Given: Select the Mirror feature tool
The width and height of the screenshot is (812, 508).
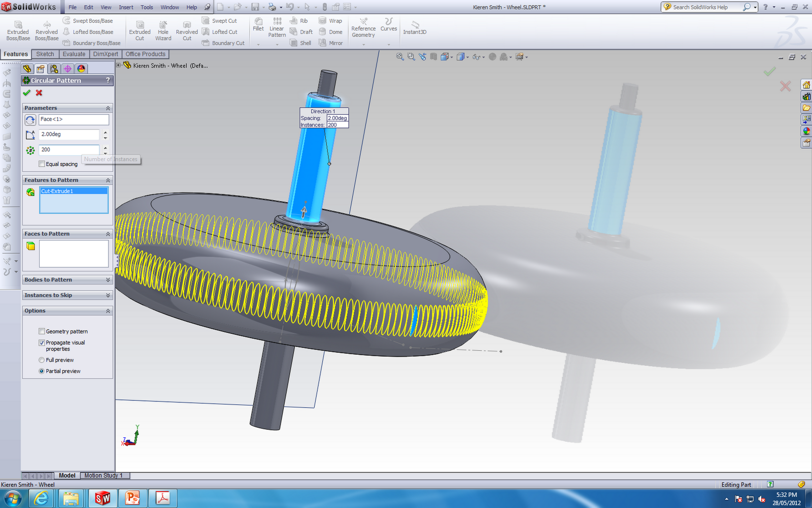Looking at the screenshot, I should (331, 43).
